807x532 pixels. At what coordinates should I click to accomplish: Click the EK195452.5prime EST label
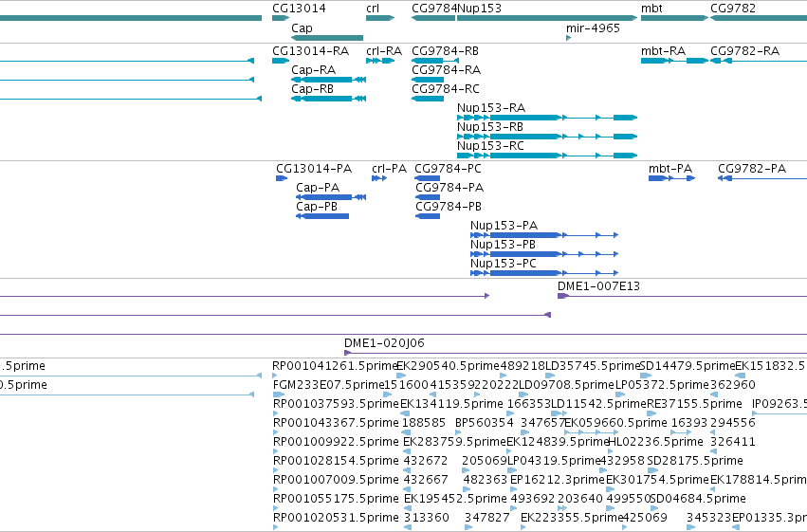pyautogui.click(x=455, y=499)
